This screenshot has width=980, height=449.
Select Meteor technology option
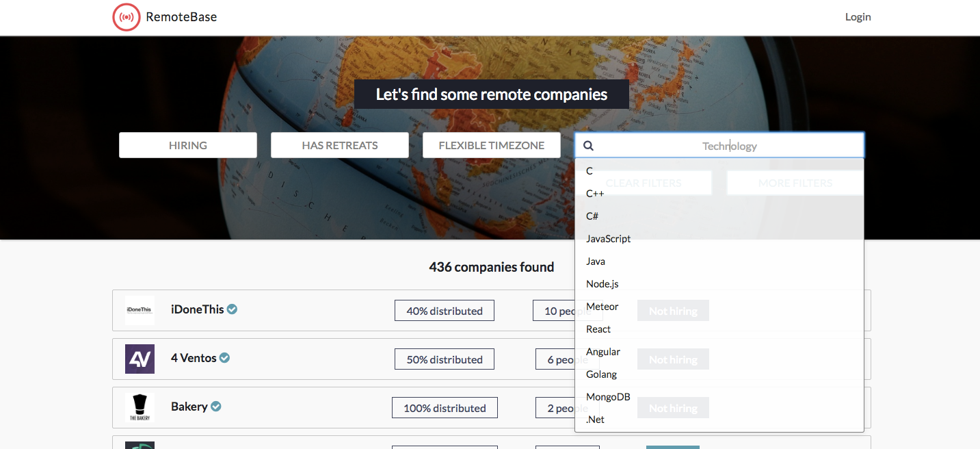click(x=719, y=307)
